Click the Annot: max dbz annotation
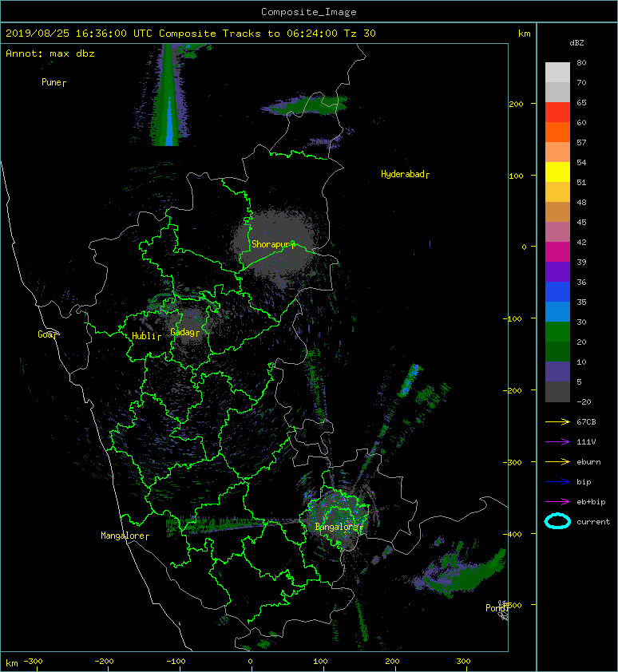The width and height of the screenshot is (618, 672). (x=50, y=53)
